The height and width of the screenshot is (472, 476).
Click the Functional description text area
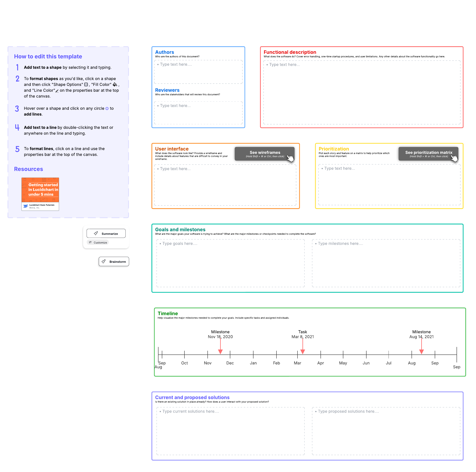(x=362, y=92)
